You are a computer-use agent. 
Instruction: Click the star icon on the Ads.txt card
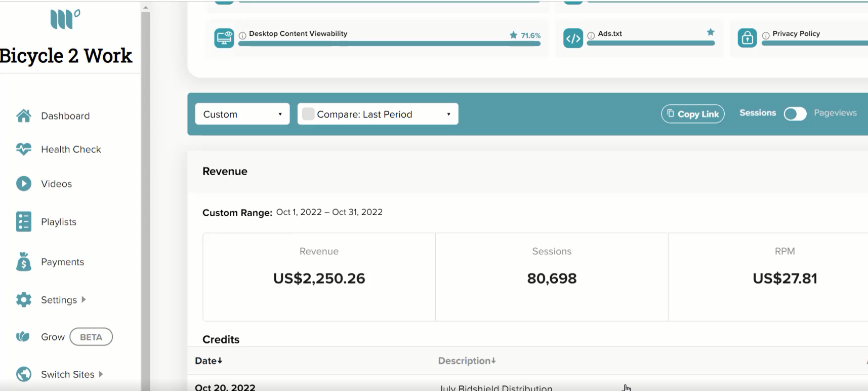tap(711, 32)
